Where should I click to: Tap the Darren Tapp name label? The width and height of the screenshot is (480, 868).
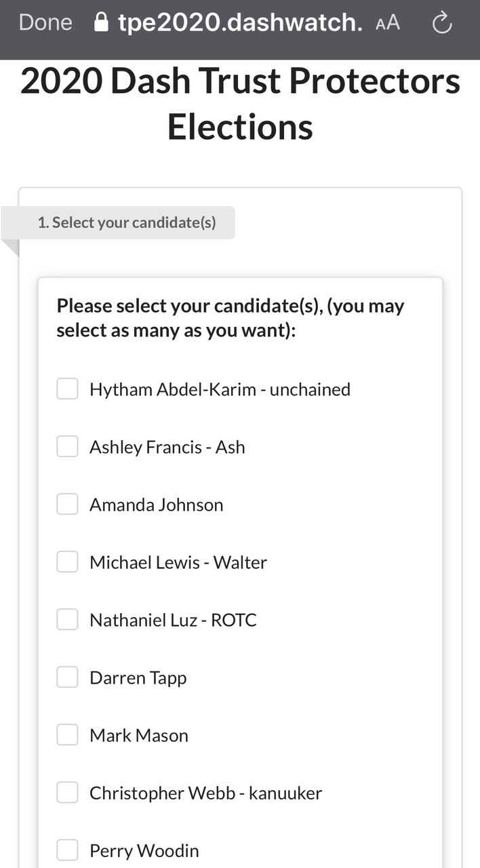point(138,678)
